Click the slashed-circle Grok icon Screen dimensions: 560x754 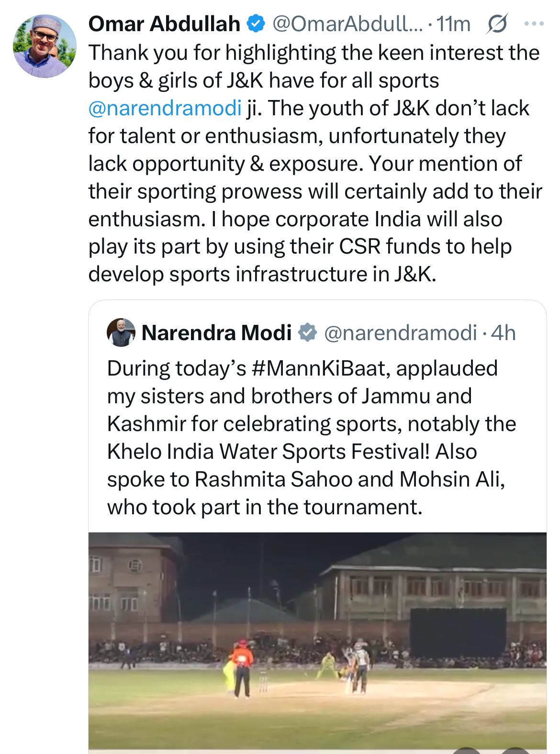click(x=497, y=24)
